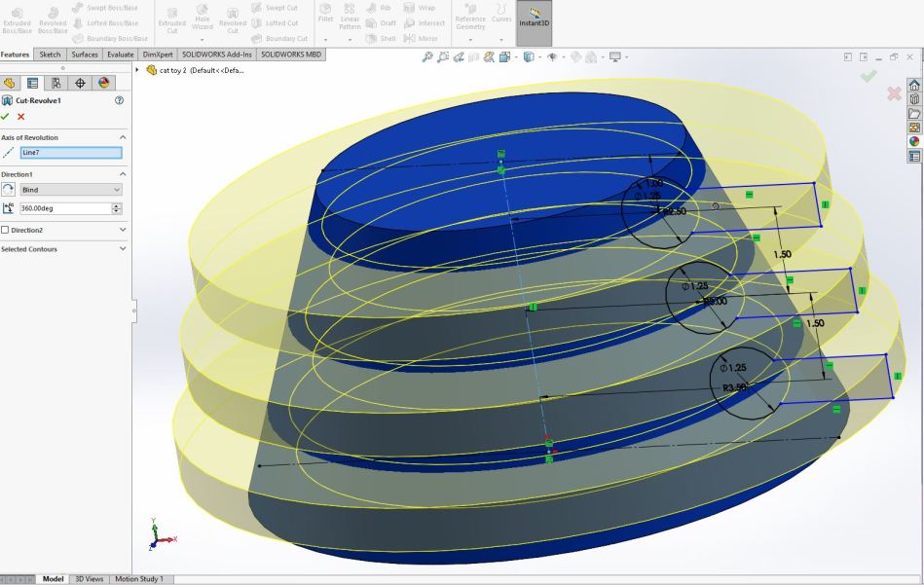Open the DimXpertManager crosshair tab
924x585 pixels.
pos(80,83)
